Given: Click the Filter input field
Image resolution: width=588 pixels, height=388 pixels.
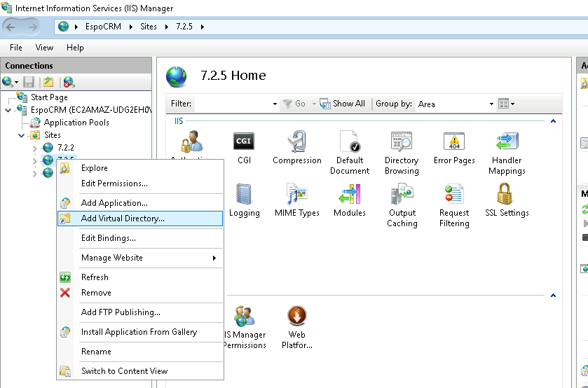Looking at the screenshot, I should pos(234,104).
